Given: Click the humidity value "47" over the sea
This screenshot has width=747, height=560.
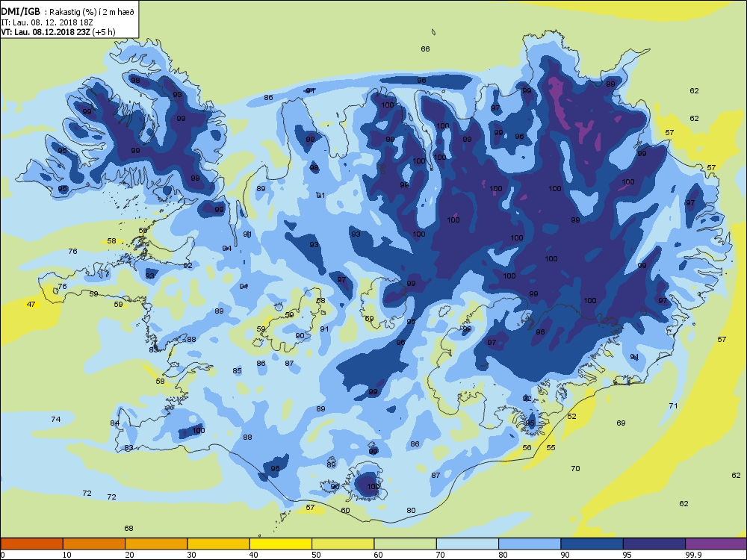Looking at the screenshot, I should [x=31, y=305].
